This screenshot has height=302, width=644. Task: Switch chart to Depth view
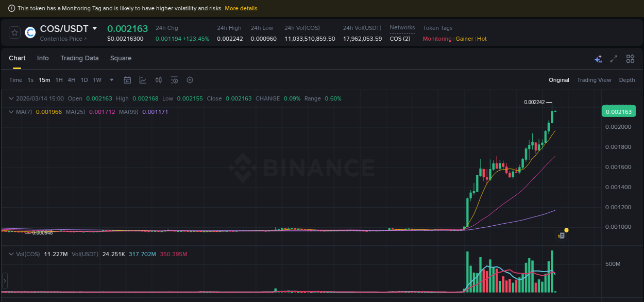[626, 80]
